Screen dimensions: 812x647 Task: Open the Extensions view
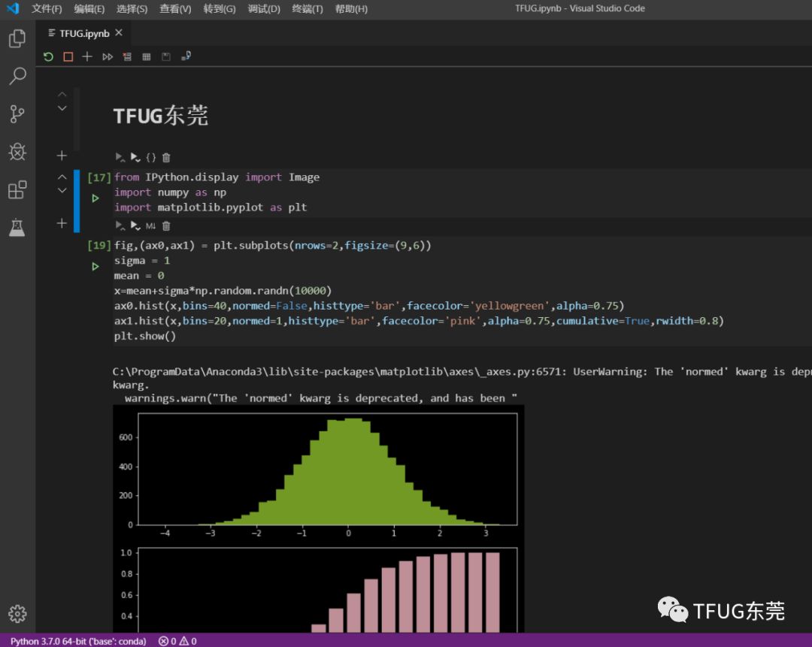(x=17, y=189)
